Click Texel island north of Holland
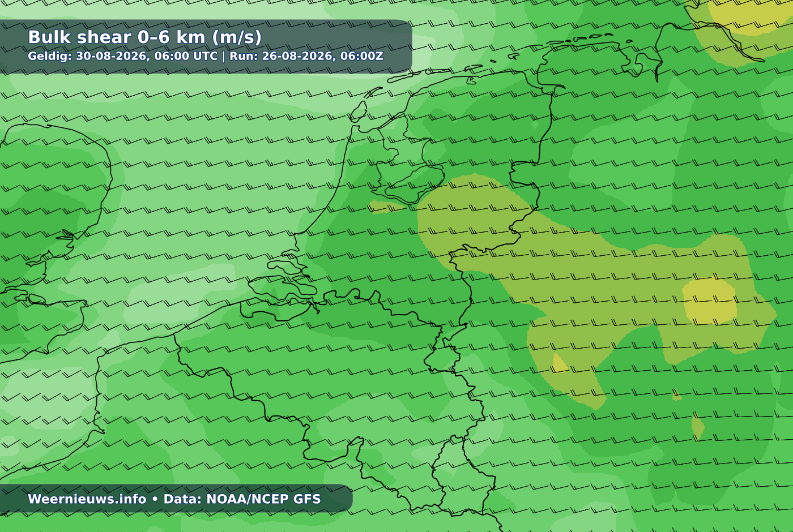The width and height of the screenshot is (793, 532). coord(358,111)
